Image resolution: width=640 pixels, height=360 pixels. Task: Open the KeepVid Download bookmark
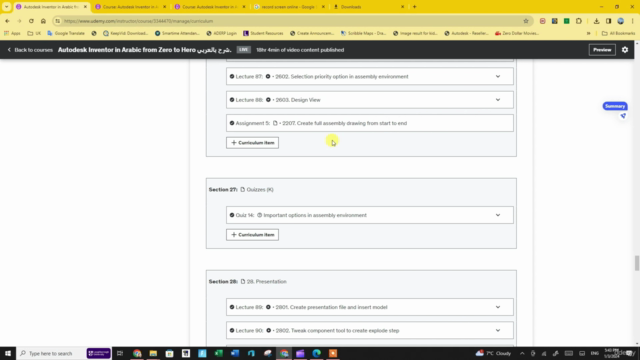click(126, 33)
